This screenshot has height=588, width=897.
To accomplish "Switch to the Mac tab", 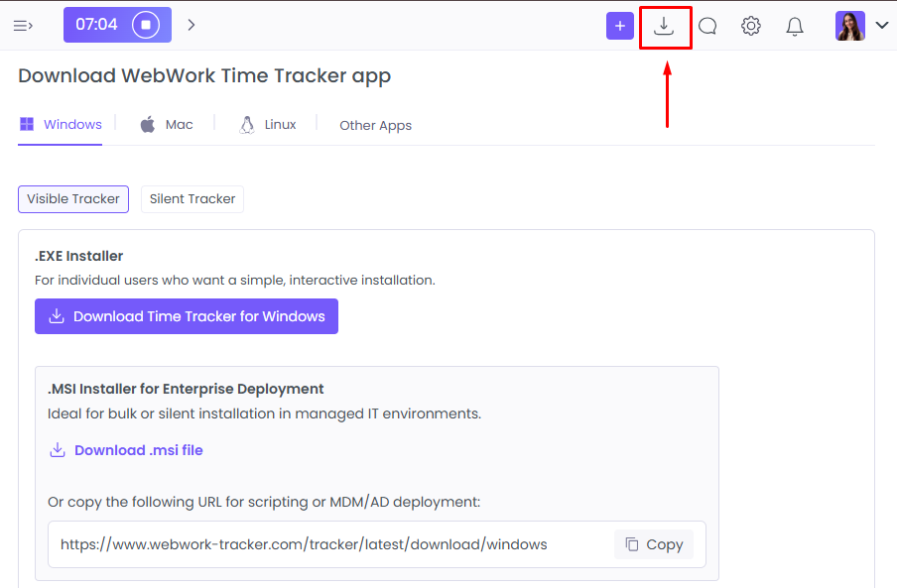I will 167,124.
